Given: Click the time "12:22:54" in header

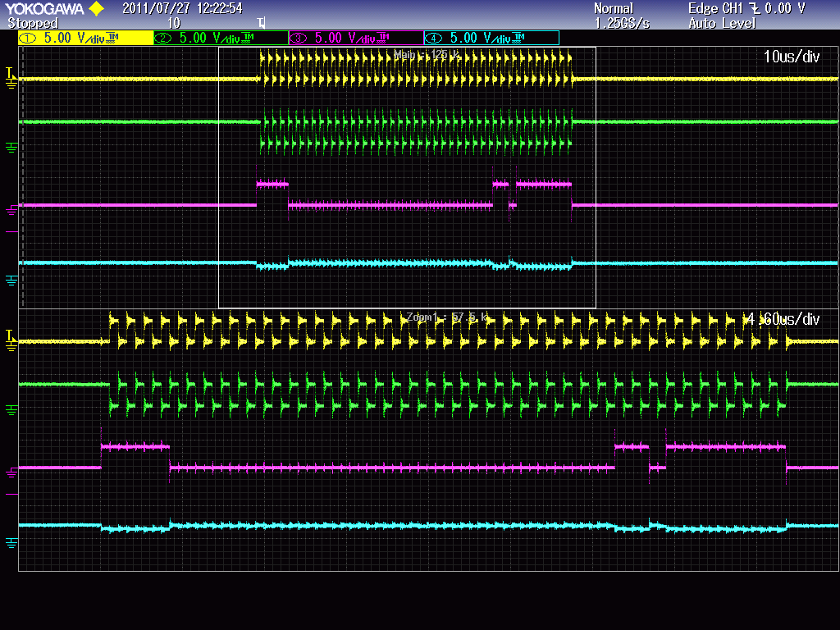Looking at the screenshot, I should click(220, 8).
